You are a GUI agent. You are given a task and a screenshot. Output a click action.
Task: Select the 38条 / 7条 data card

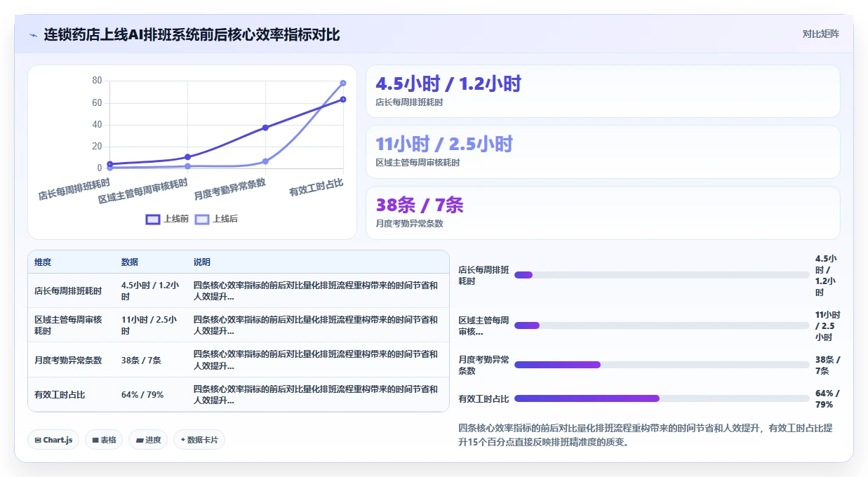(x=603, y=213)
